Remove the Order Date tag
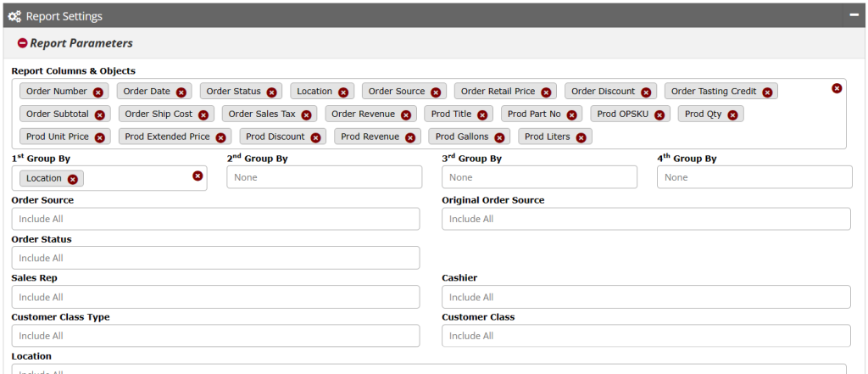This screenshot has width=868, height=374. (181, 92)
